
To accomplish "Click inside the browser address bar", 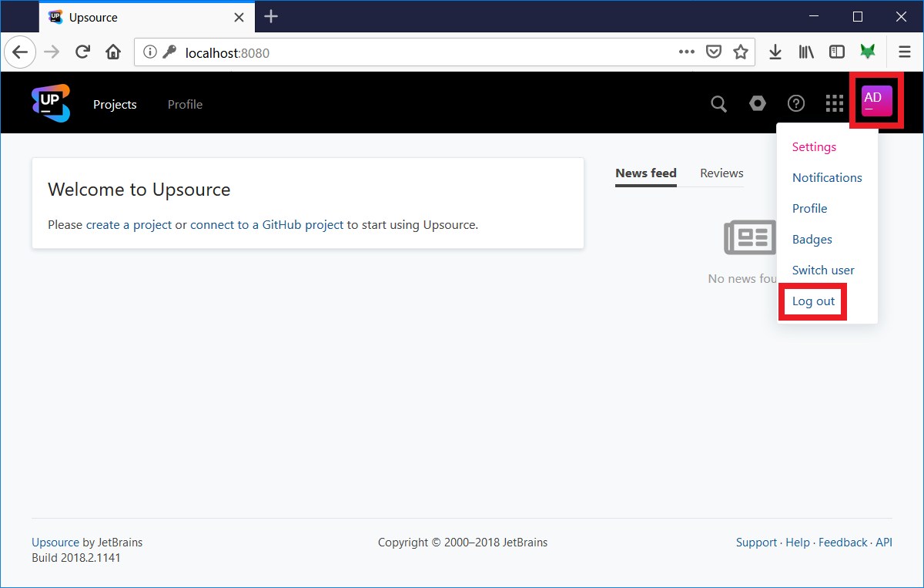I will [x=385, y=52].
